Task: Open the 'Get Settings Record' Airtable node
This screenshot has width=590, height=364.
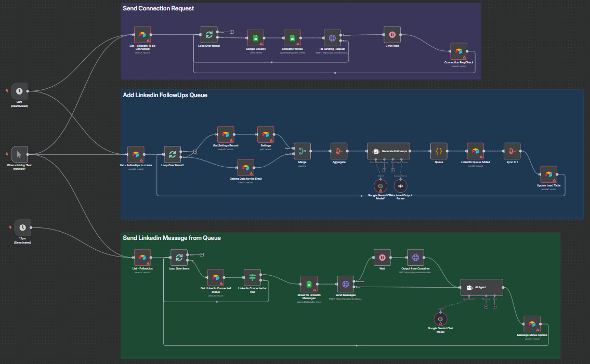Action: (x=226, y=134)
